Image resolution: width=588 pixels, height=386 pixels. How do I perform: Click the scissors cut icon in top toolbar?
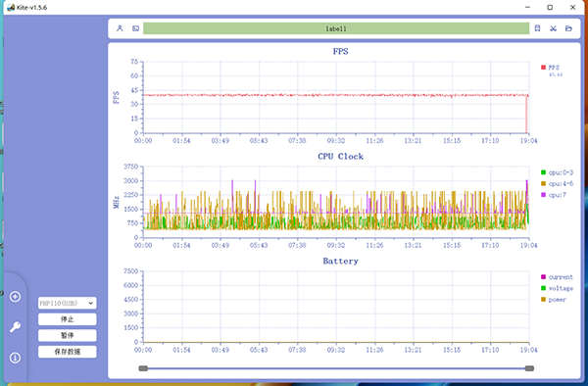pyautogui.click(x=553, y=28)
